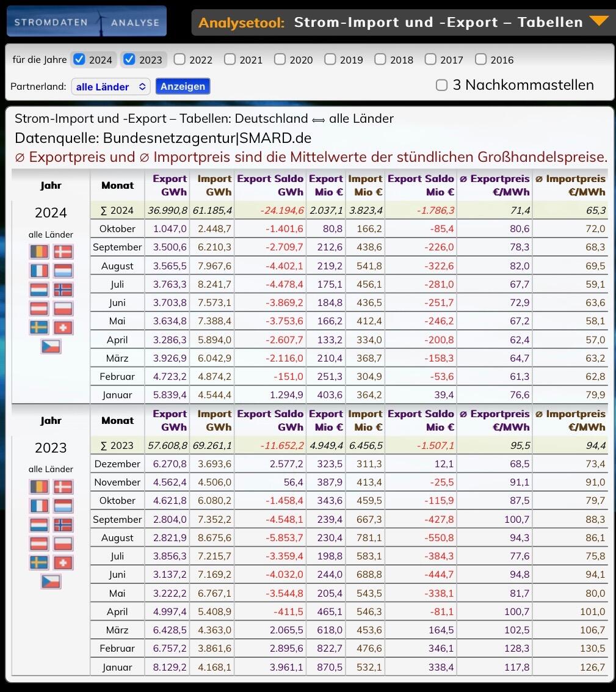The height and width of the screenshot is (692, 616).
Task: Click 'August' value '8.675,6' in 2023
Action: pyautogui.click(x=214, y=538)
